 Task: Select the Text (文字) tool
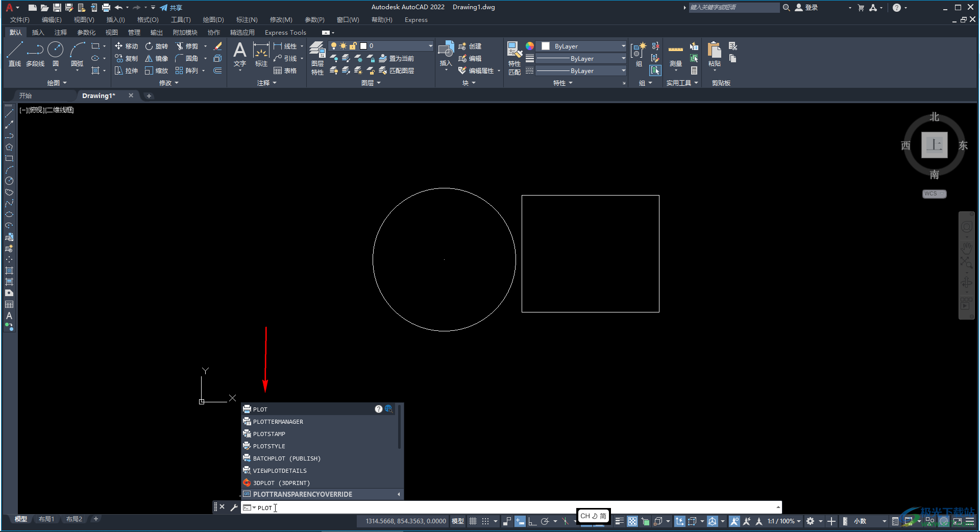(239, 54)
